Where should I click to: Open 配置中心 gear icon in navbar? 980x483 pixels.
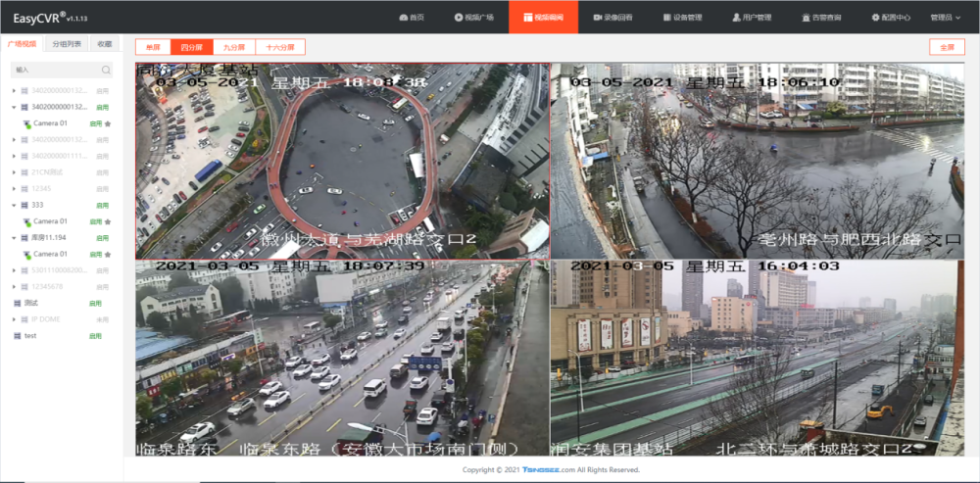tap(875, 18)
